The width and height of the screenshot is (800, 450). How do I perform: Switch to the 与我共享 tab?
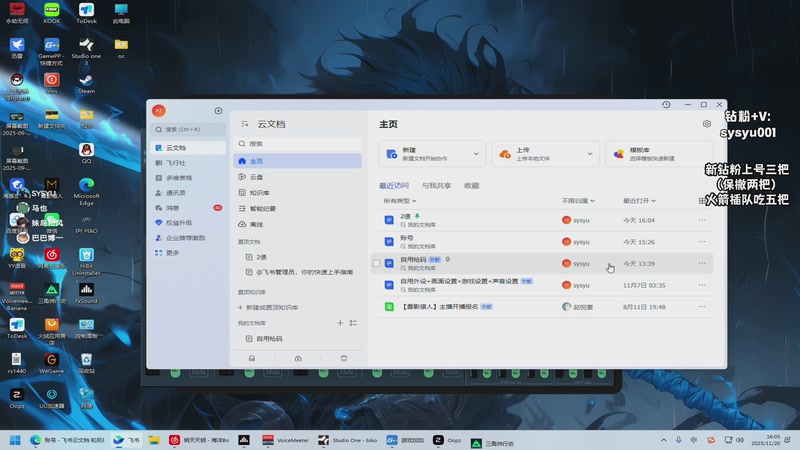click(436, 186)
